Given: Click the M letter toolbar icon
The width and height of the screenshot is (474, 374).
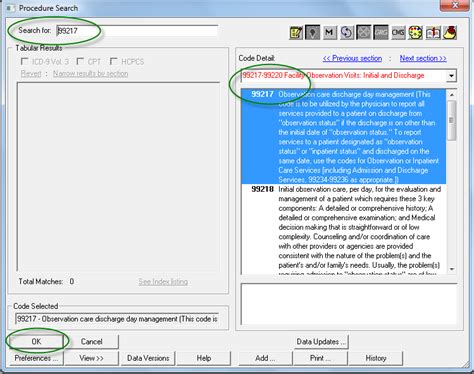Looking at the screenshot, I should [329, 33].
